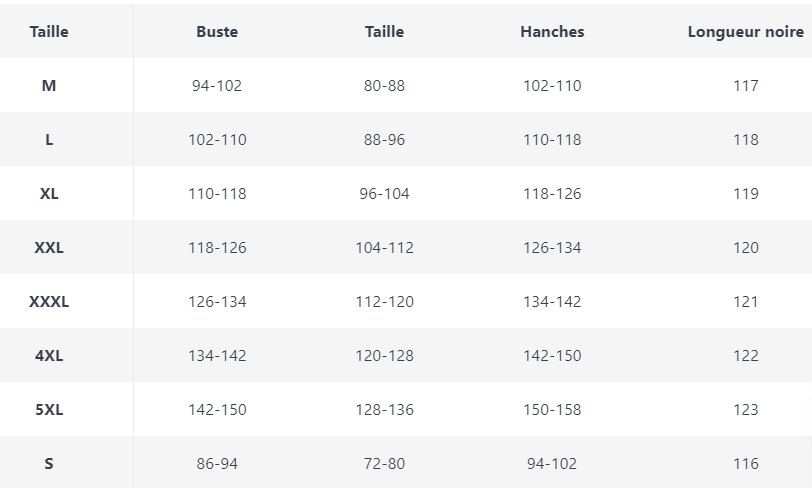Click the Buste column header
The height and width of the screenshot is (488, 812).
(x=217, y=31)
